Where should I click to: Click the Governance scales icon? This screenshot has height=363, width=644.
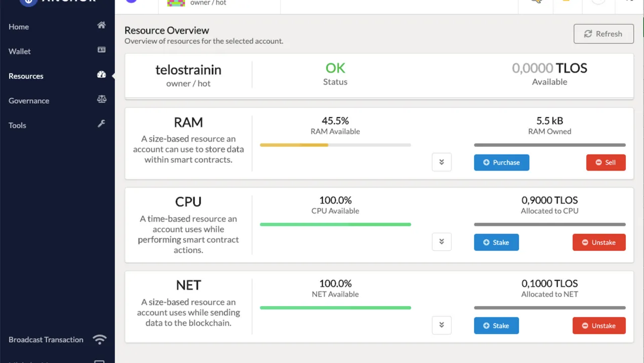pos(102,99)
